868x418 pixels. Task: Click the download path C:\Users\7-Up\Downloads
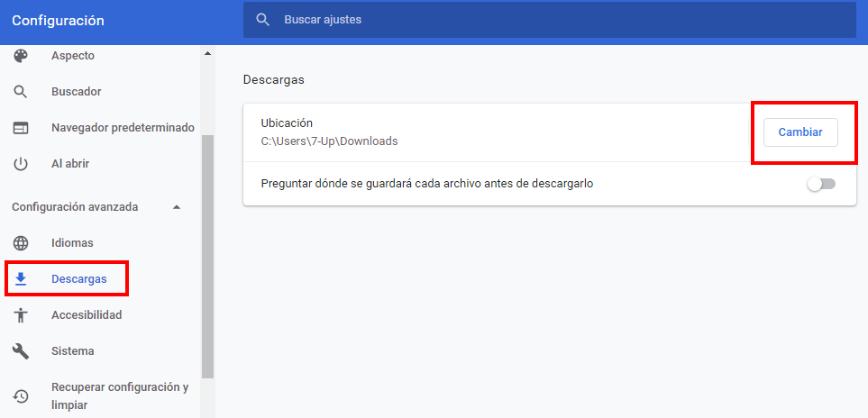(329, 141)
